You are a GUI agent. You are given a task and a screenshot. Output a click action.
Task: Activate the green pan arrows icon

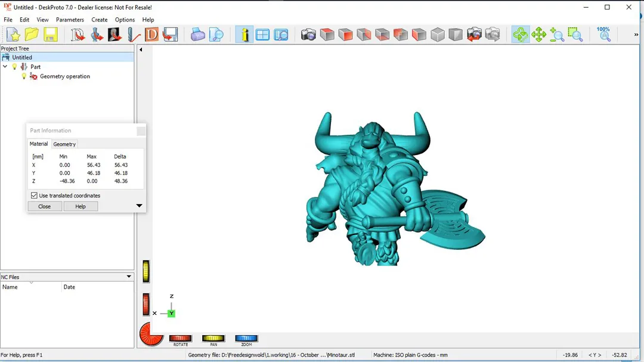click(538, 35)
